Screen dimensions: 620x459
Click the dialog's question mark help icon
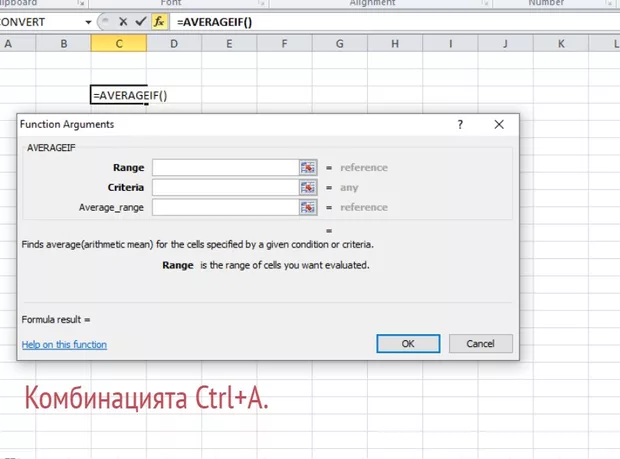(x=460, y=125)
